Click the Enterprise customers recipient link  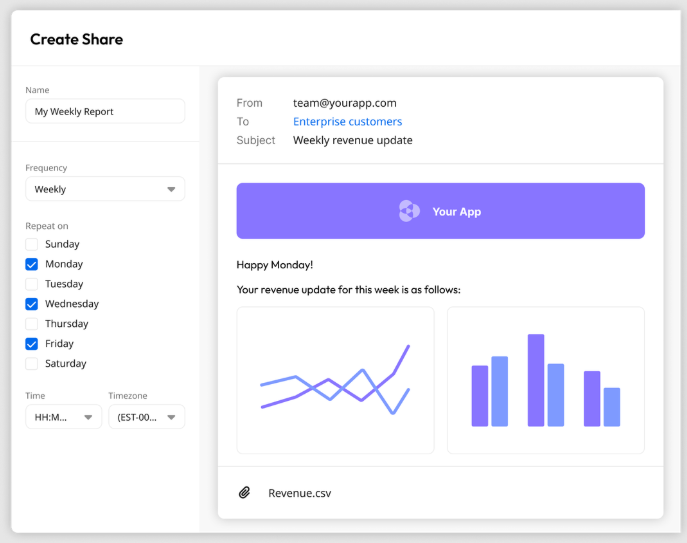[x=347, y=122]
